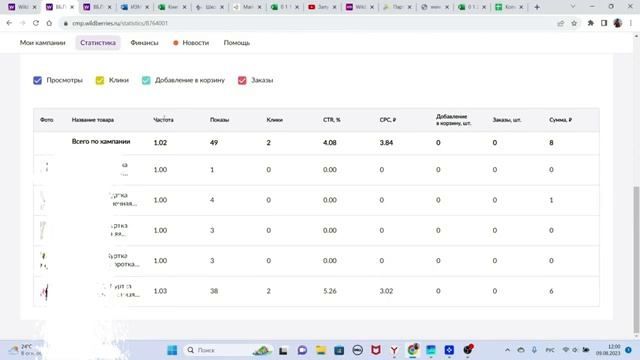
Task: Show hidden system tray icons
Action: pyautogui.click(x=507, y=350)
